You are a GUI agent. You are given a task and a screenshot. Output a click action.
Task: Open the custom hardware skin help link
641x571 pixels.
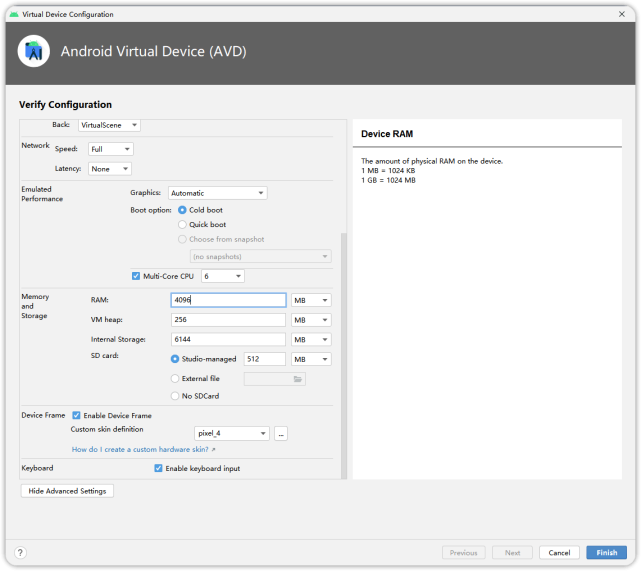143,450
